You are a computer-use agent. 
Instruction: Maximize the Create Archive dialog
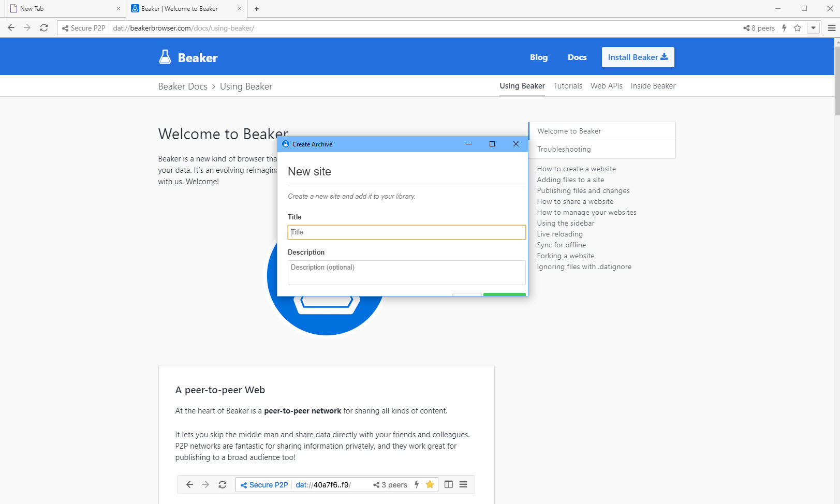pyautogui.click(x=492, y=144)
